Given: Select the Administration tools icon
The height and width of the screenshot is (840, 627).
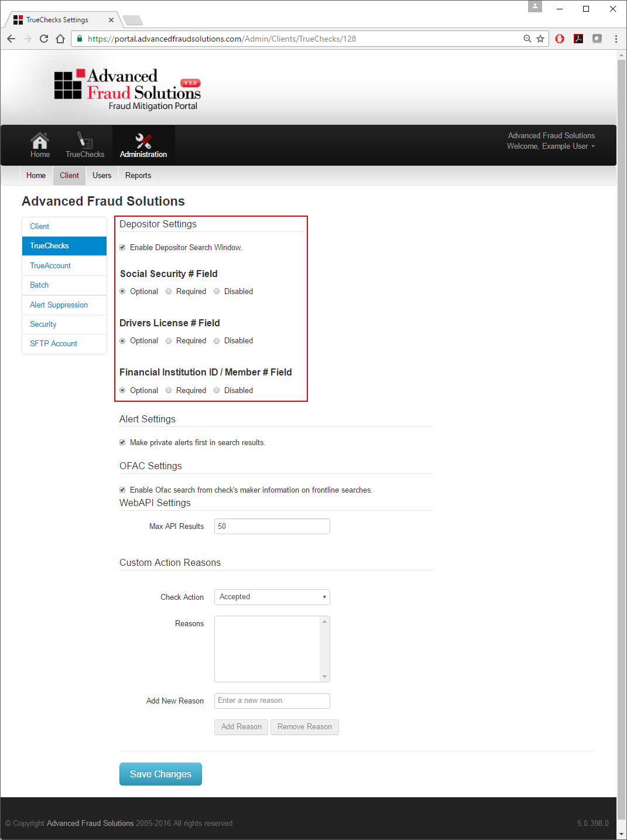Looking at the screenshot, I should pos(143,141).
